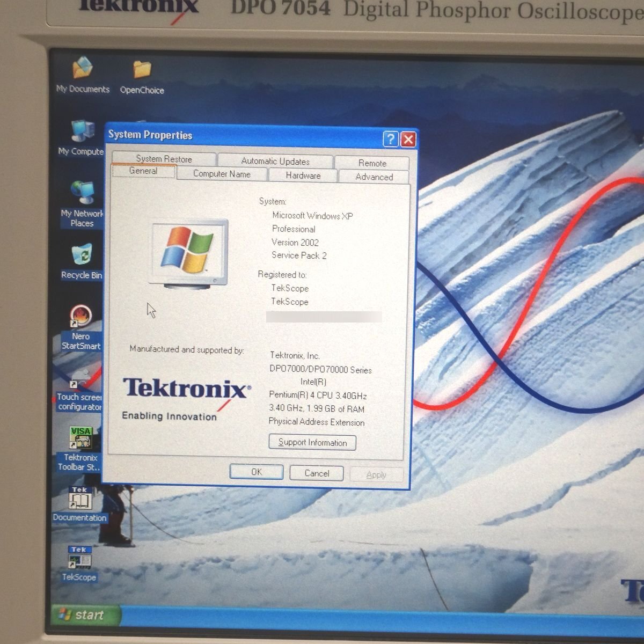644x644 pixels.
Task: Open the Remote tab
Action: [x=372, y=163]
